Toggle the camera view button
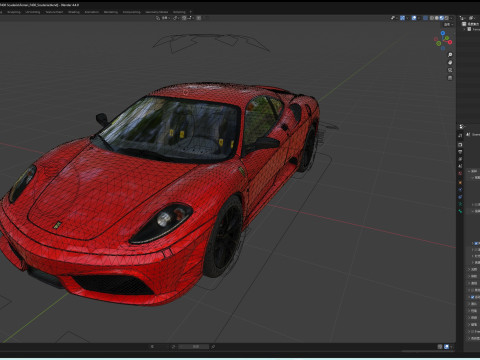Image resolution: width=480 pixels, height=360 pixels. tap(450, 70)
